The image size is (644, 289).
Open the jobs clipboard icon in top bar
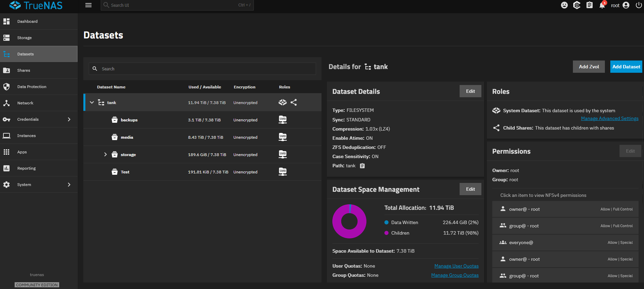click(590, 5)
